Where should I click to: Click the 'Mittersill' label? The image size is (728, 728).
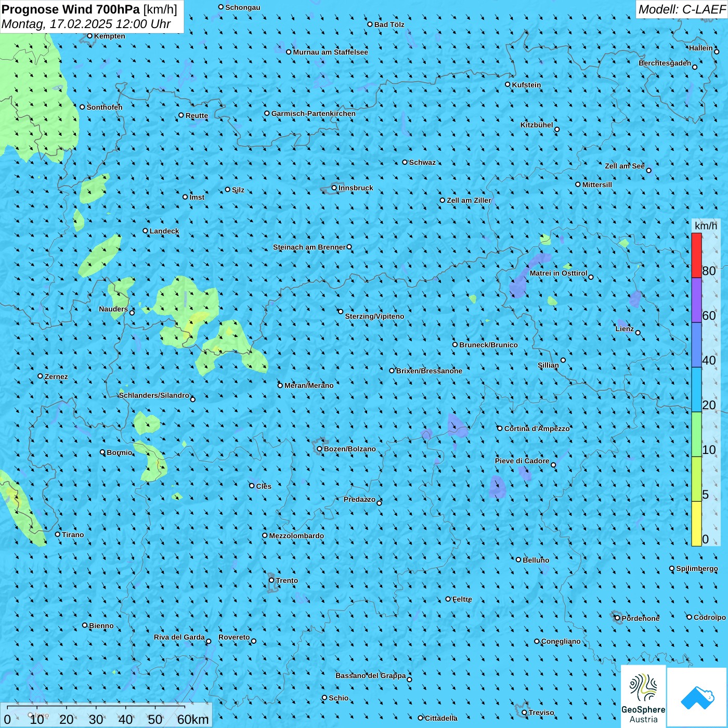pos(597,185)
